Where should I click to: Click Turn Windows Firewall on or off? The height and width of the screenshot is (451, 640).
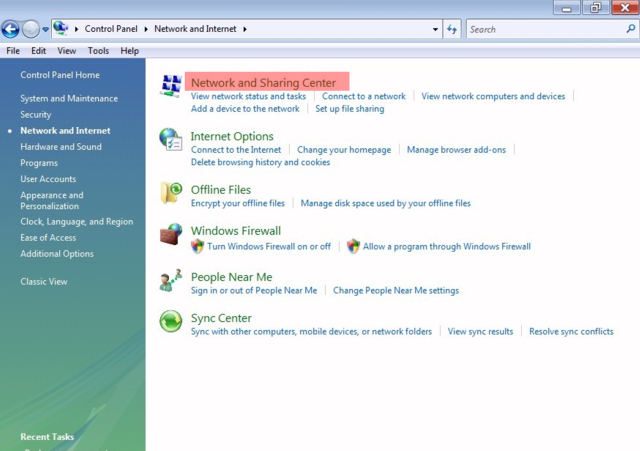click(269, 247)
